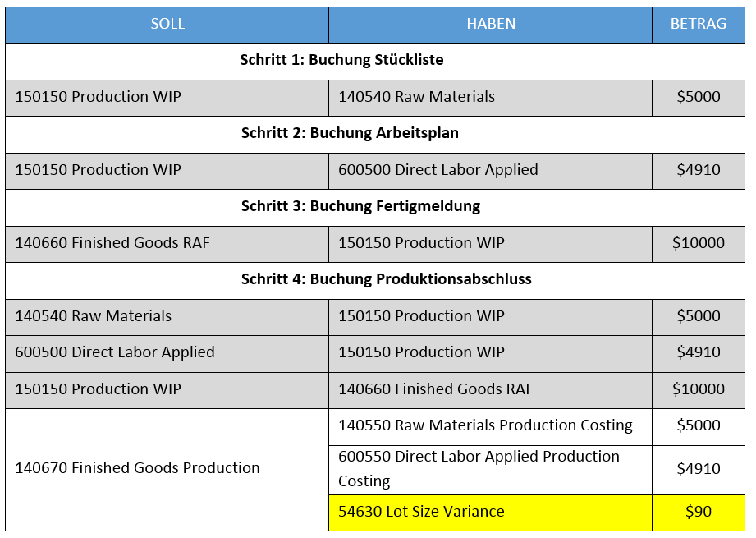This screenshot has height=538, width=756.
Task: Click 600500 Direct Labor Applied in HABEN column
Action: point(438,170)
